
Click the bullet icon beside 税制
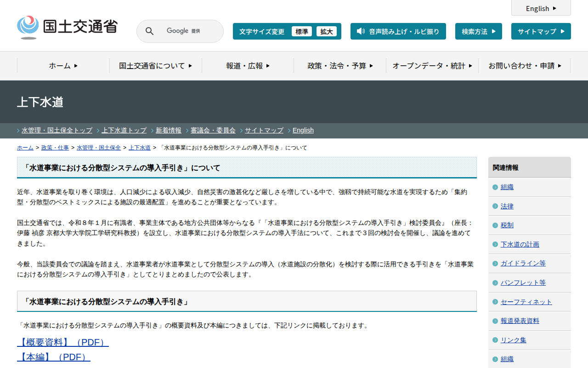point(495,225)
